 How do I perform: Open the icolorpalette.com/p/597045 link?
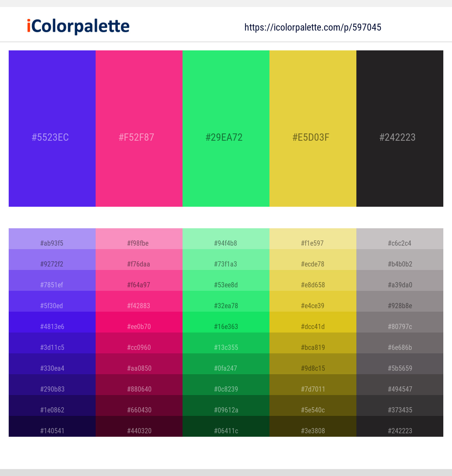313,27
